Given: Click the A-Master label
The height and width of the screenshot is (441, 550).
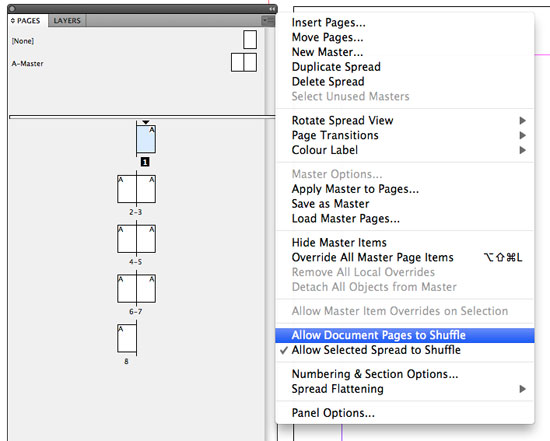Looking at the screenshot, I should tap(28, 64).
